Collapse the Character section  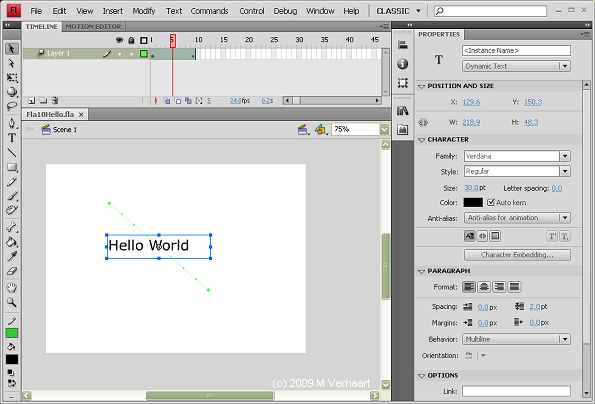click(x=421, y=140)
